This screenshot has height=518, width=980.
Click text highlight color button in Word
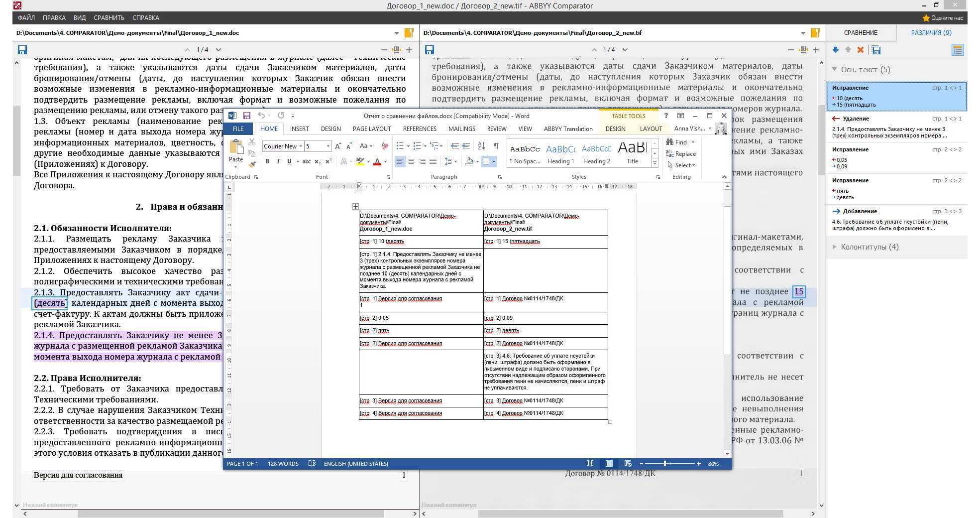point(360,161)
